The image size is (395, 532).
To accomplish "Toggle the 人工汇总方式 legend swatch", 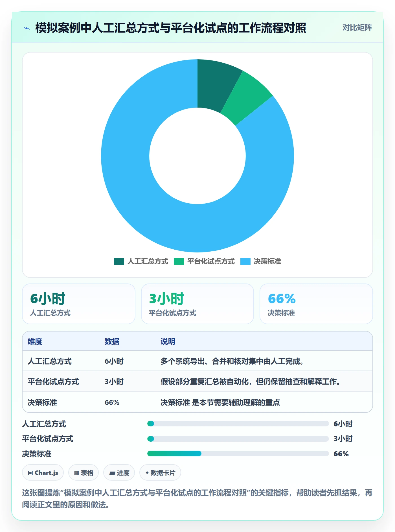I will coord(119,261).
